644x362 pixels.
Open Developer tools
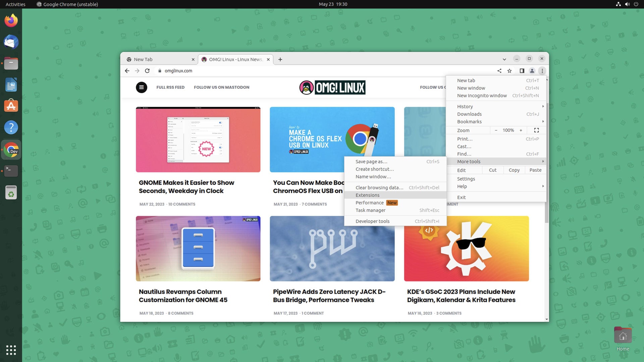[x=395, y=221]
